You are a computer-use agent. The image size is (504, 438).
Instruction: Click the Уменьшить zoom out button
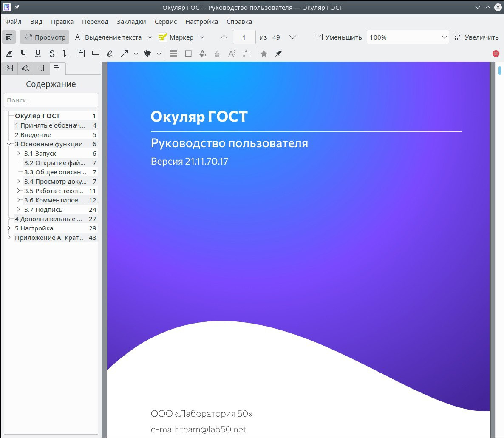(338, 37)
